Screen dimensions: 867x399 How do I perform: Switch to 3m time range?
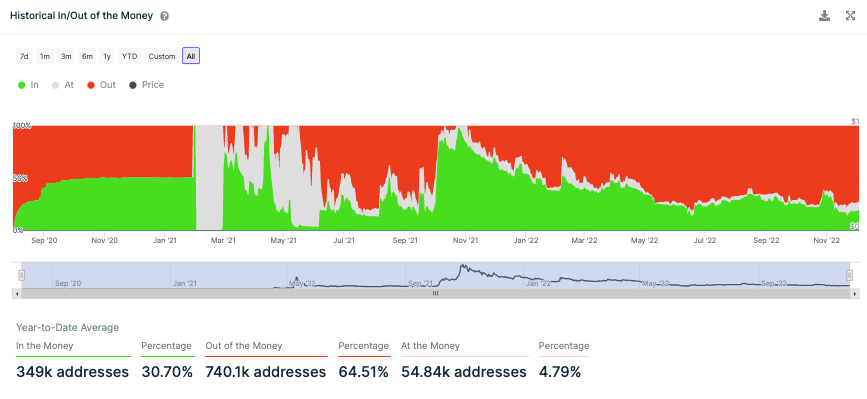(x=66, y=56)
